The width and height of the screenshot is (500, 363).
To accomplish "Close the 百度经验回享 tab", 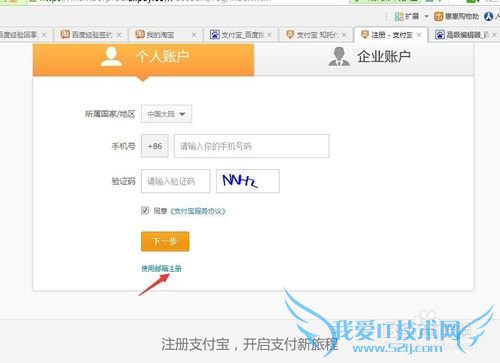I will [44, 35].
